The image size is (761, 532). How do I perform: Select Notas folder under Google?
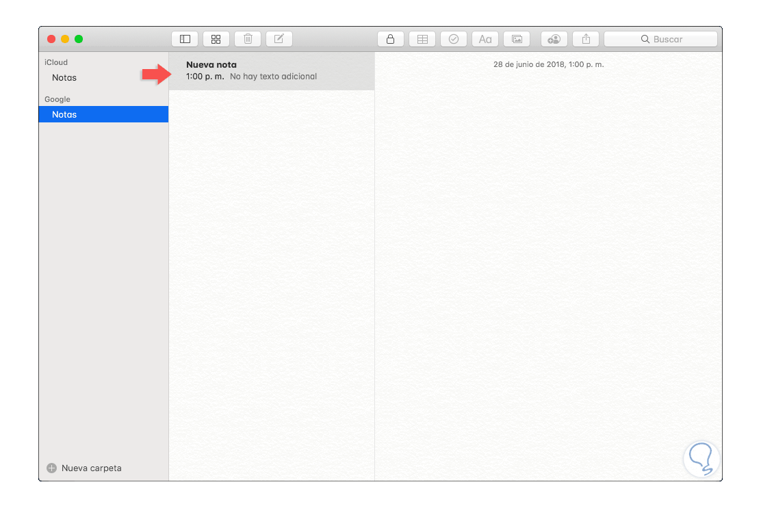pos(103,114)
